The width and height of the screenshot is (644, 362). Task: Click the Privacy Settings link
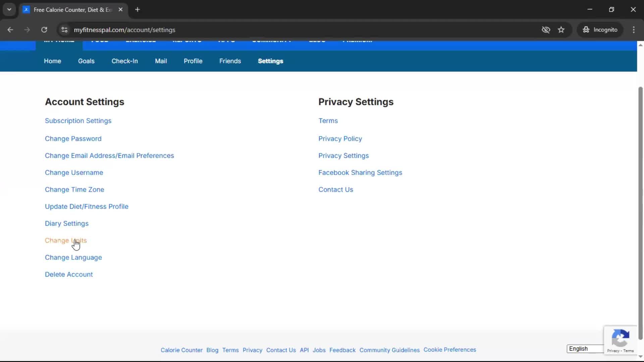point(343,156)
